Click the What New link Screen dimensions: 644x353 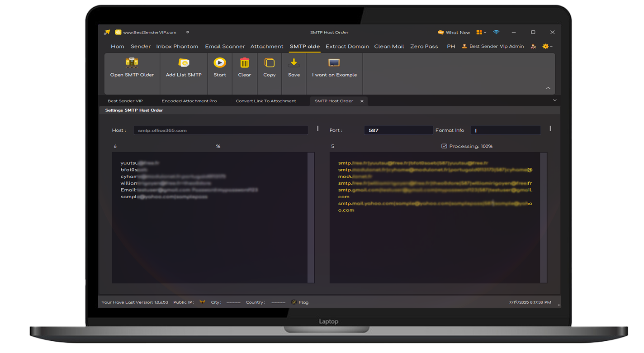pos(458,33)
